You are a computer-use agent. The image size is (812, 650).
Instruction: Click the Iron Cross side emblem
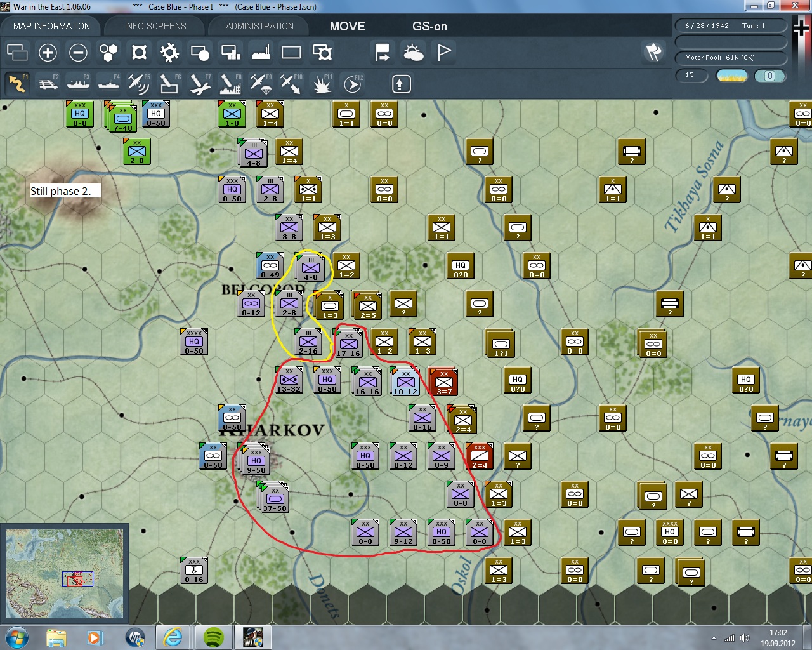(802, 29)
